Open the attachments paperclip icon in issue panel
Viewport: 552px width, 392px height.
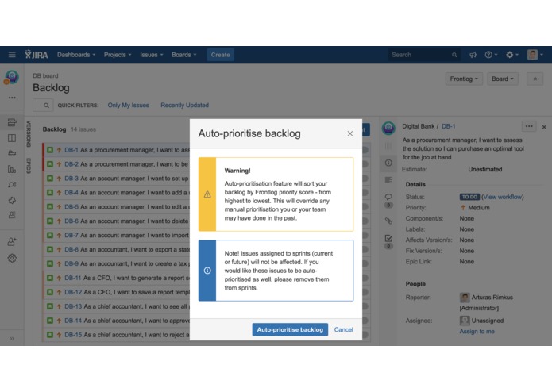click(x=388, y=221)
